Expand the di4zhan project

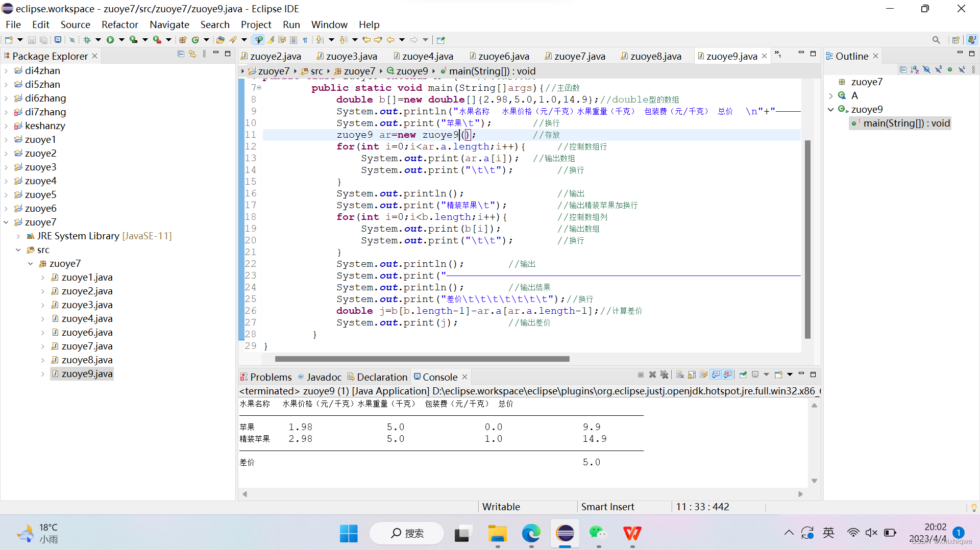point(6,71)
